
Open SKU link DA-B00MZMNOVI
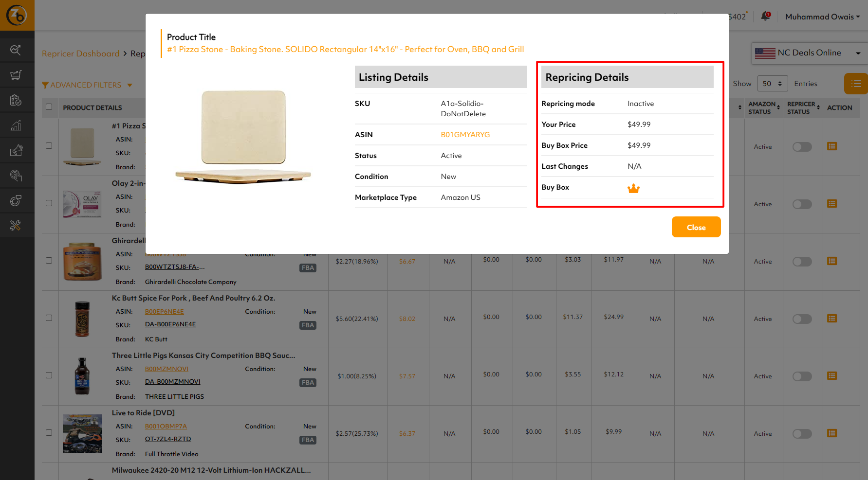[173, 382]
